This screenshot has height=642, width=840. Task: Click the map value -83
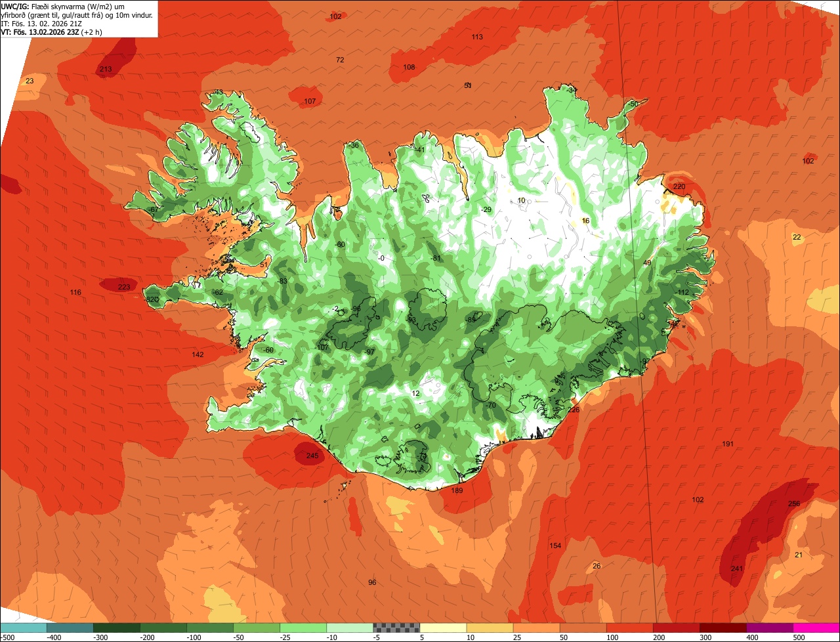pyautogui.click(x=282, y=281)
